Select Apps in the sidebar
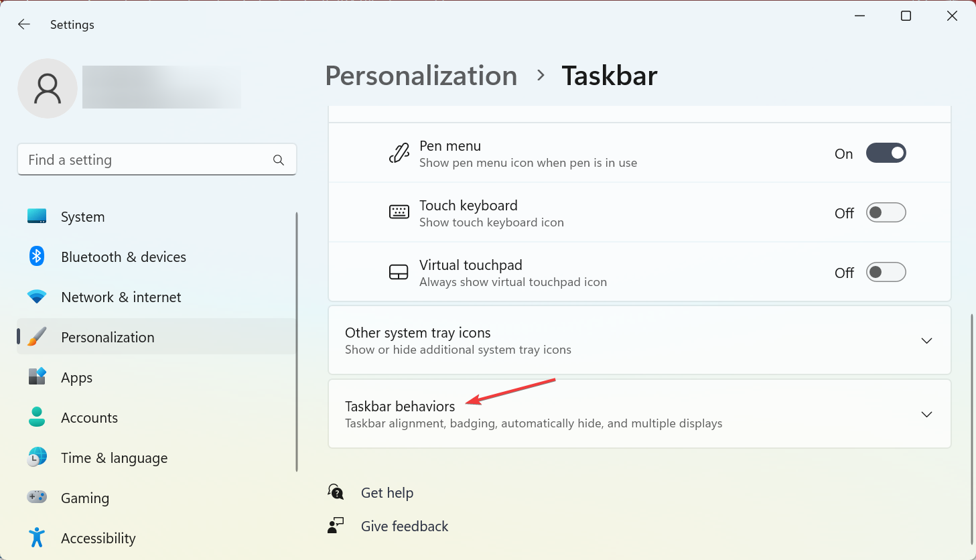The image size is (976, 560). point(77,378)
